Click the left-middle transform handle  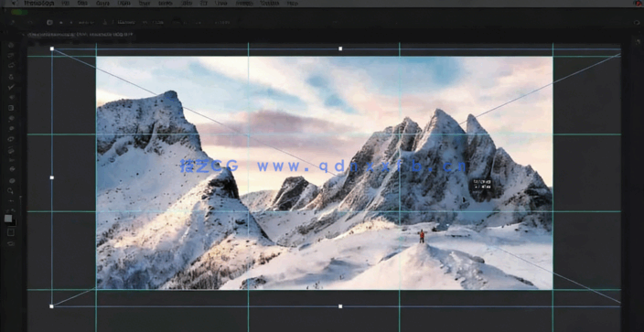pos(52,177)
